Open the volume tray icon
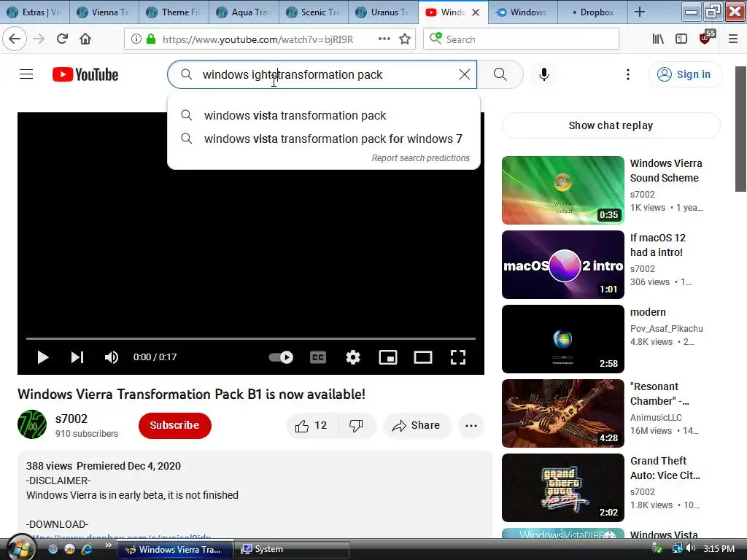The image size is (747, 560). [x=691, y=548]
